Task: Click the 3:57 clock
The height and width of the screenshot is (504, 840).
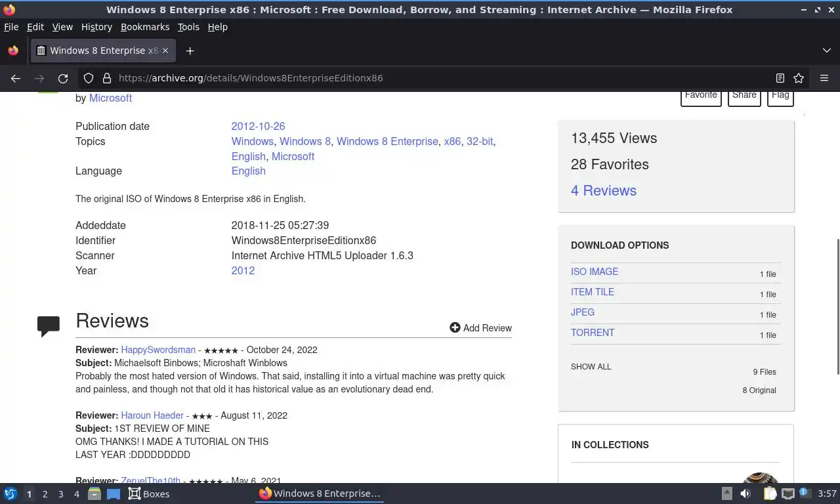Action: pos(828,493)
